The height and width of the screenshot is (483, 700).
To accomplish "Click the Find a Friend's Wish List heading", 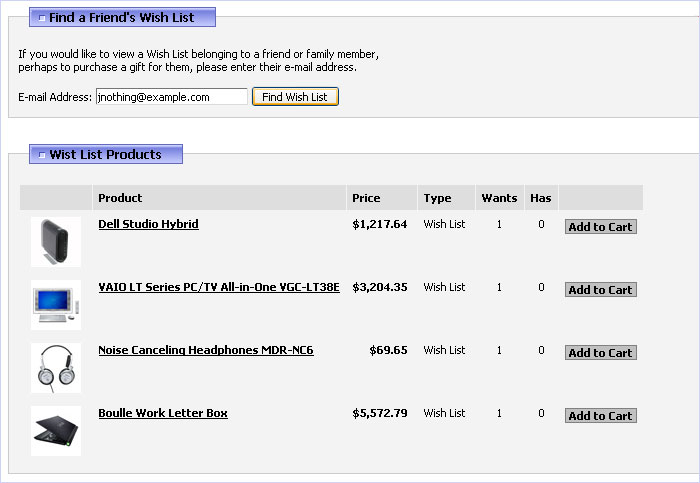I will 121,17.
